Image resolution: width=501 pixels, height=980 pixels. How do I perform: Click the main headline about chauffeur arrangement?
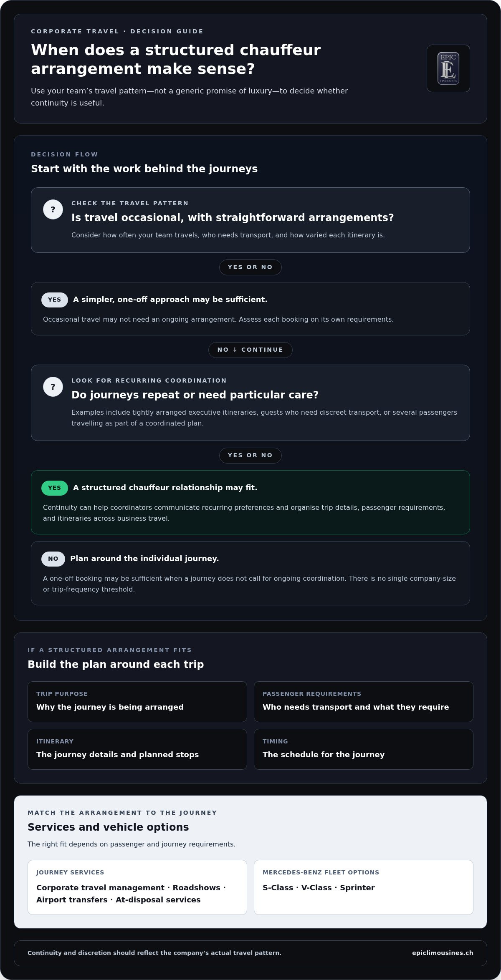[x=176, y=59]
